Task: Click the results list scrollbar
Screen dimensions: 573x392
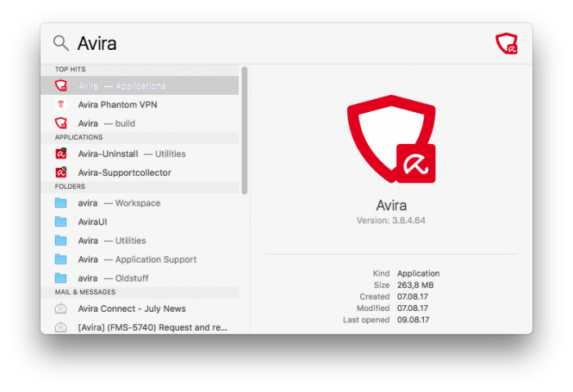Action: [x=245, y=130]
